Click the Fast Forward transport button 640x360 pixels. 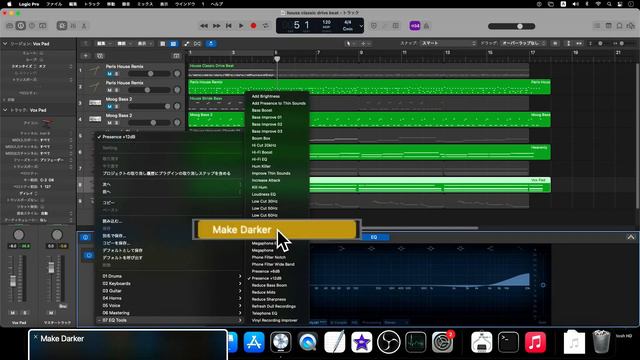click(x=216, y=26)
